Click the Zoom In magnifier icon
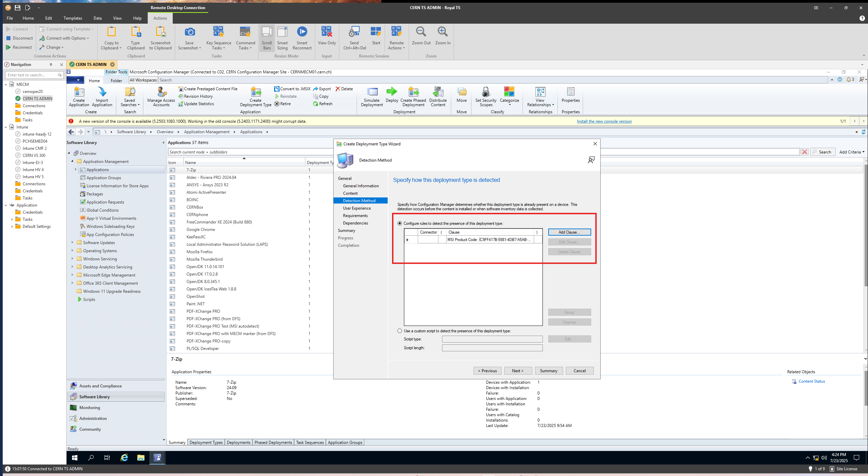This screenshot has height=476, width=868. coord(442,32)
